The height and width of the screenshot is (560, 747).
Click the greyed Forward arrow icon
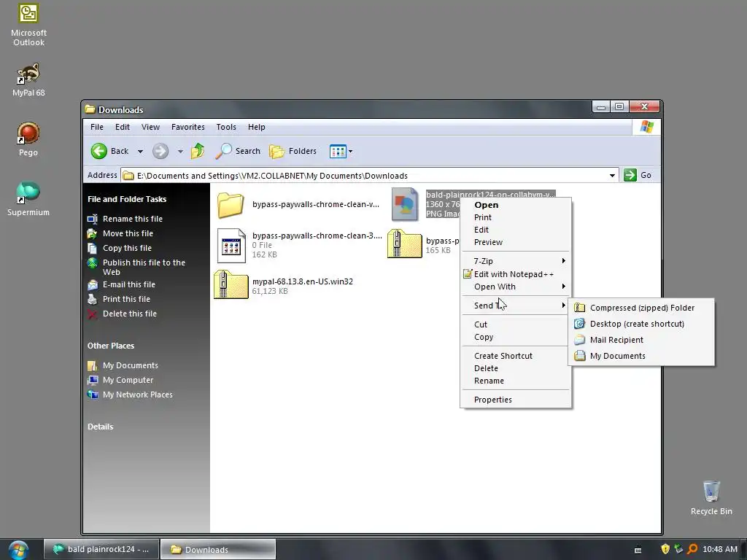pos(160,151)
